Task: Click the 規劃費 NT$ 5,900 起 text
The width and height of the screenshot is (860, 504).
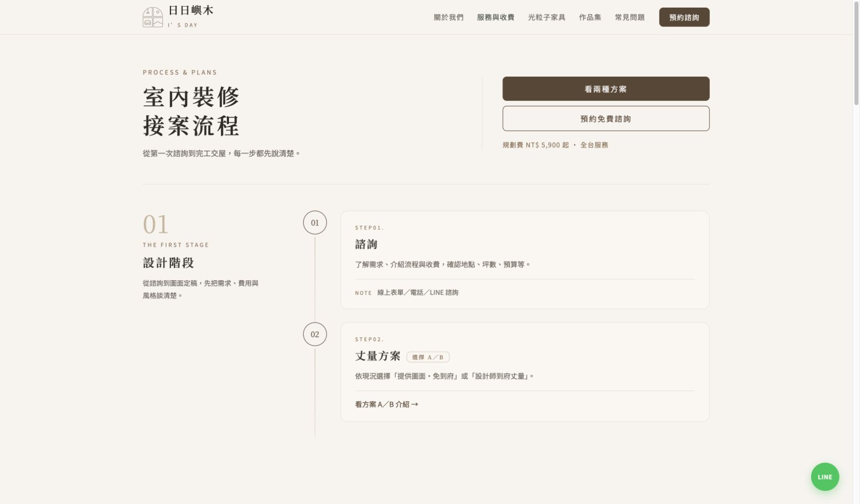Action: [535, 145]
